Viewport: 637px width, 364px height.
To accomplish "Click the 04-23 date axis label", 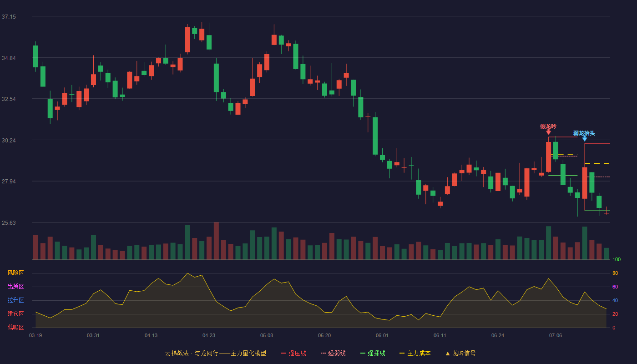I will tap(209, 335).
